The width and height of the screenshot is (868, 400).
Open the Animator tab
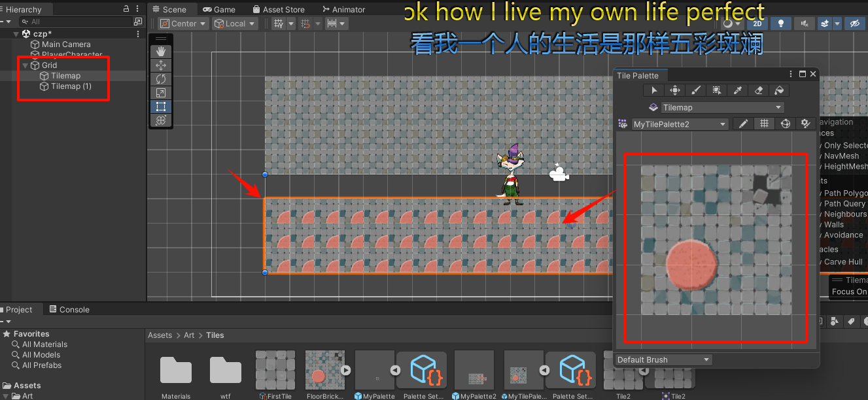[x=344, y=9]
